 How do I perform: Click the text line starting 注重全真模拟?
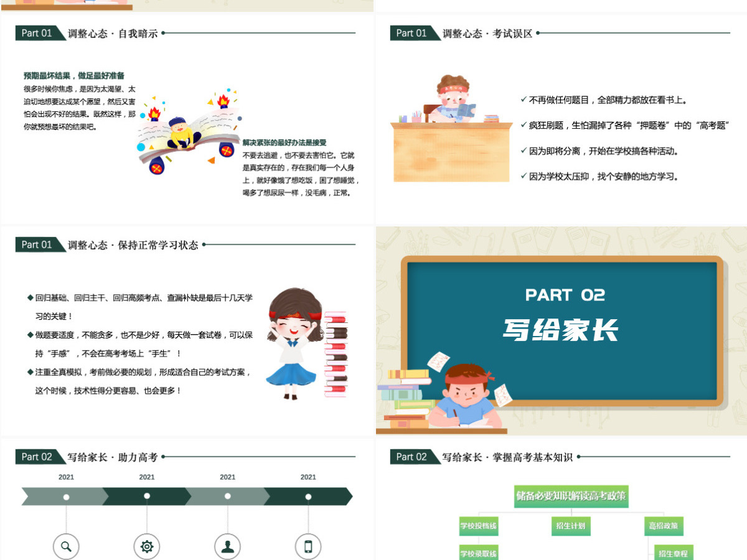click(143, 372)
